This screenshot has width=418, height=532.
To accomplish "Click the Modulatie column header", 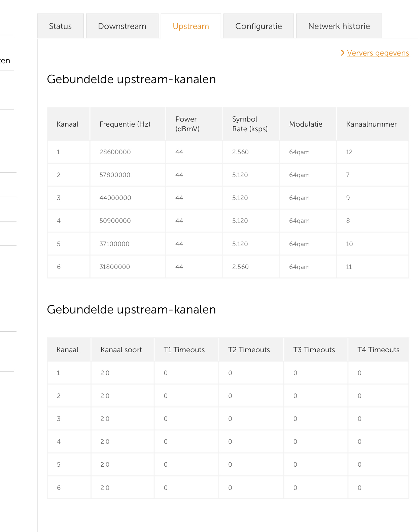I will tap(306, 124).
